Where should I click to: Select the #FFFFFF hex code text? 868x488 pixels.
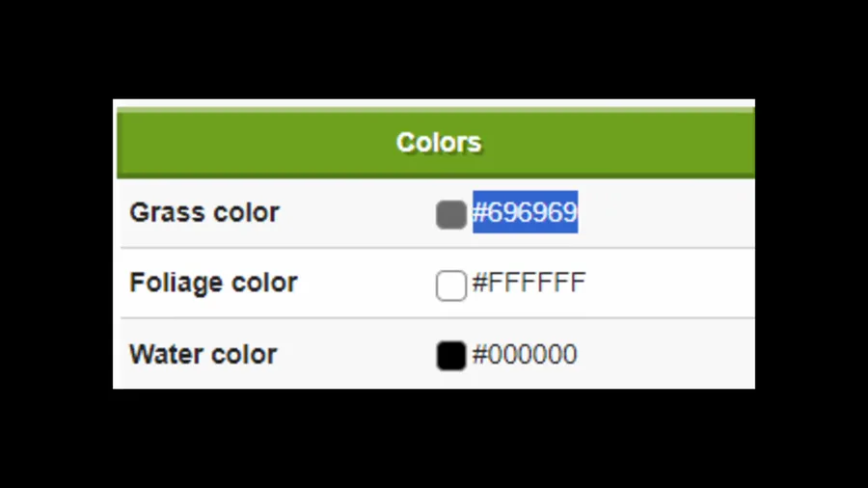[x=529, y=284]
